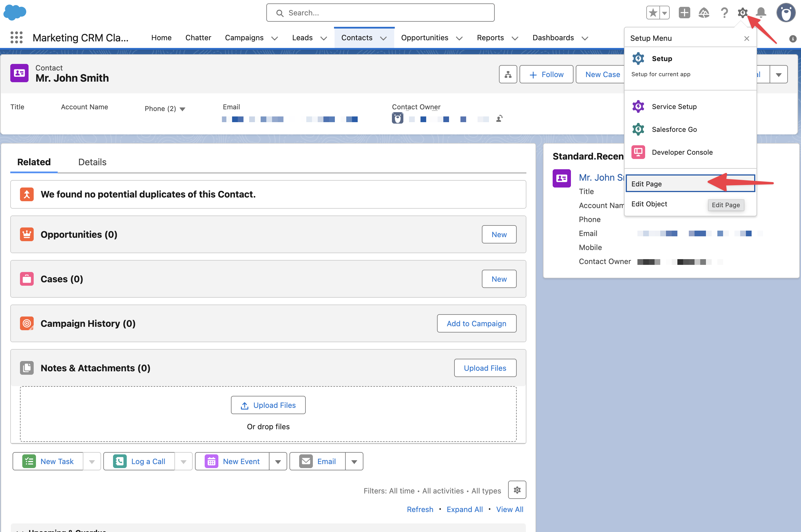Click the setup gear icon in header
Viewport: 801px width, 532px height.
pyautogui.click(x=742, y=13)
